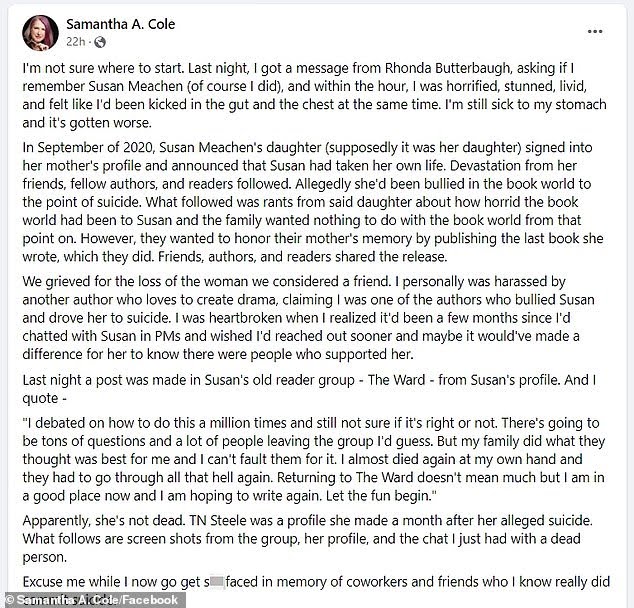Open the 22h post timestamp
Viewport: 634px width, 608px height.
(74, 41)
